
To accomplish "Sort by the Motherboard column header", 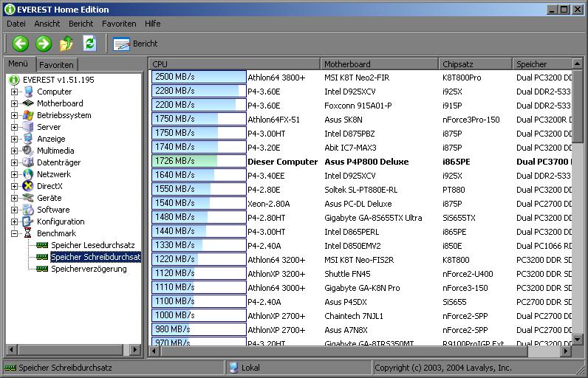I will 379,64.
